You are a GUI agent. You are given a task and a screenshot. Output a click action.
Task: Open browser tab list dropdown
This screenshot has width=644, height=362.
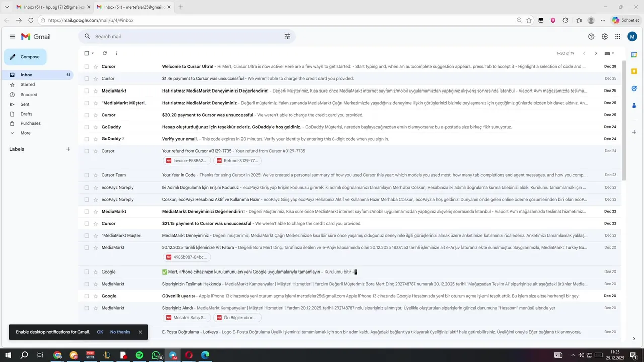pyautogui.click(x=7, y=7)
